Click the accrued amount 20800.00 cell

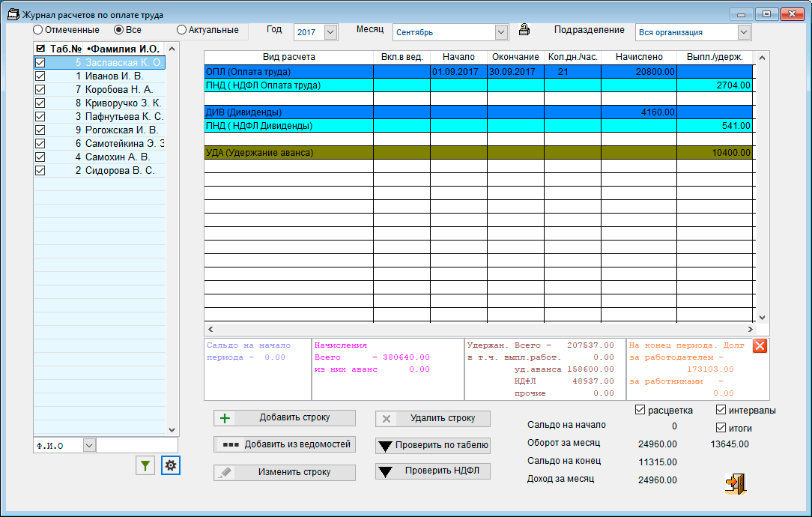pyautogui.click(x=639, y=72)
